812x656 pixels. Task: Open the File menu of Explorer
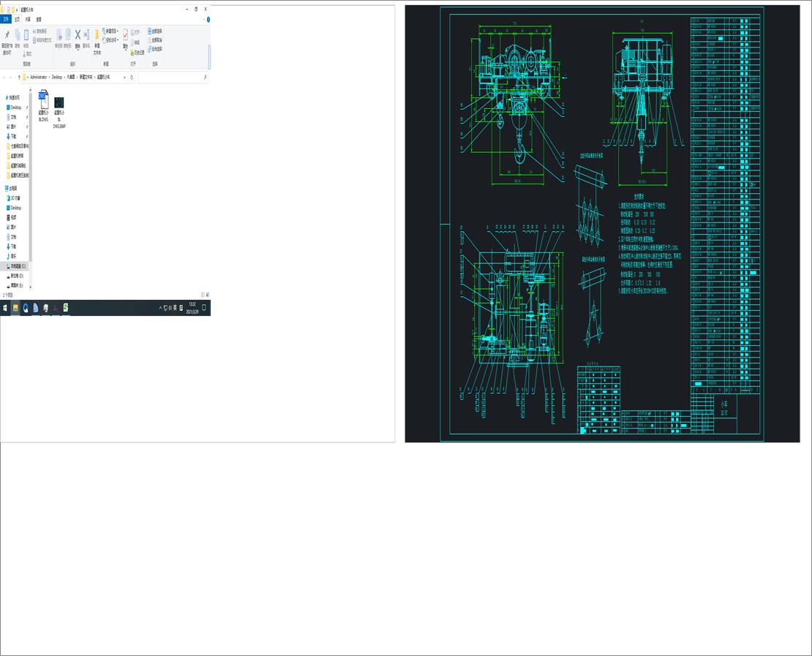(x=6, y=18)
